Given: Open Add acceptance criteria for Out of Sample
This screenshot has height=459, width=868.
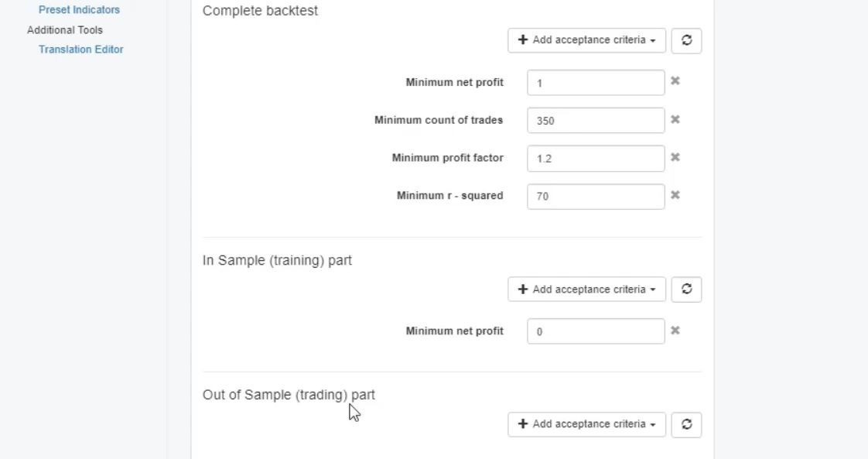Looking at the screenshot, I should coord(586,424).
